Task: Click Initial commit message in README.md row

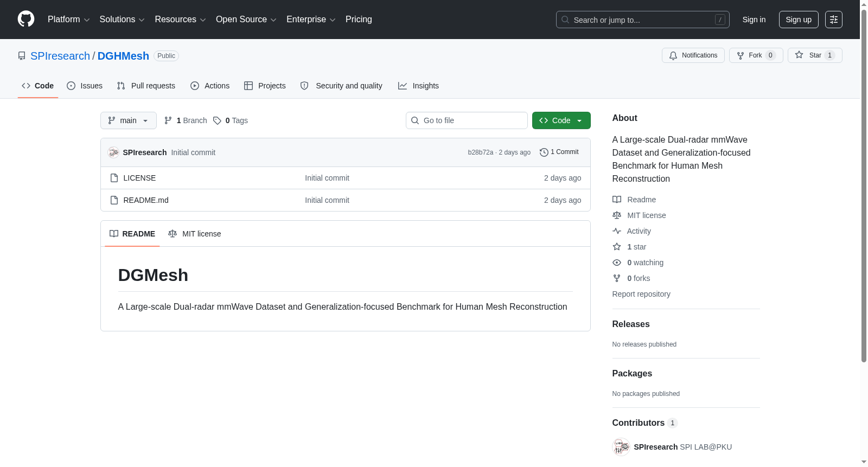Action: pos(327,200)
